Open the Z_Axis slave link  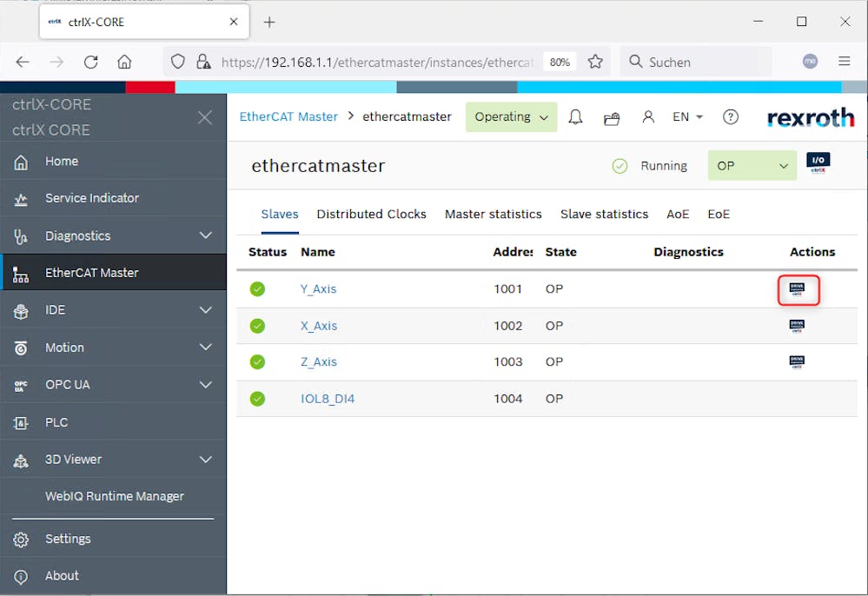point(318,362)
